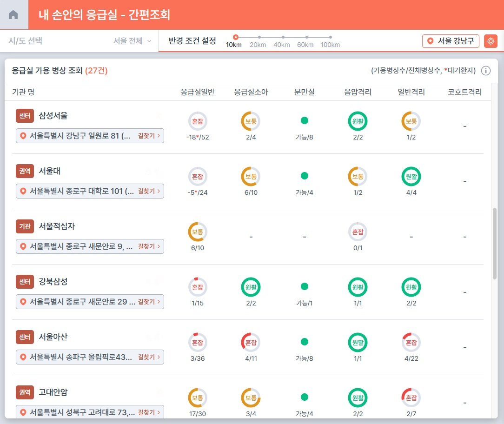Select the 반경 조건 설정 section header
The width and height of the screenshot is (504, 424).
coord(192,41)
